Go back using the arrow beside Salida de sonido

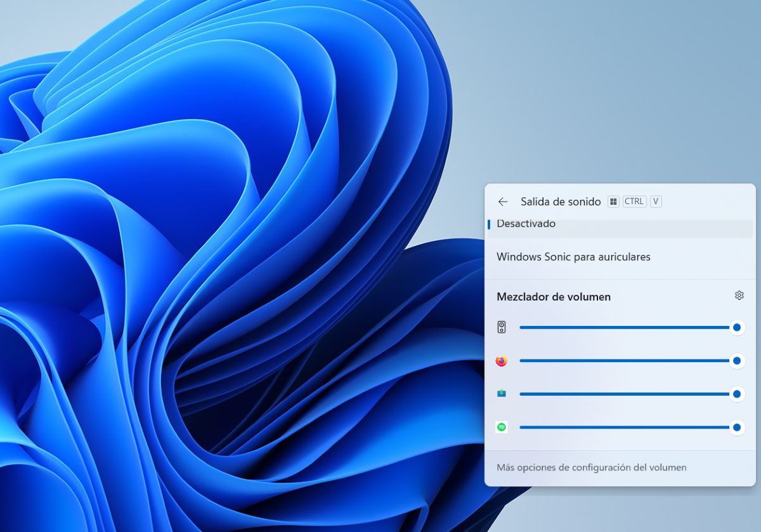(503, 202)
